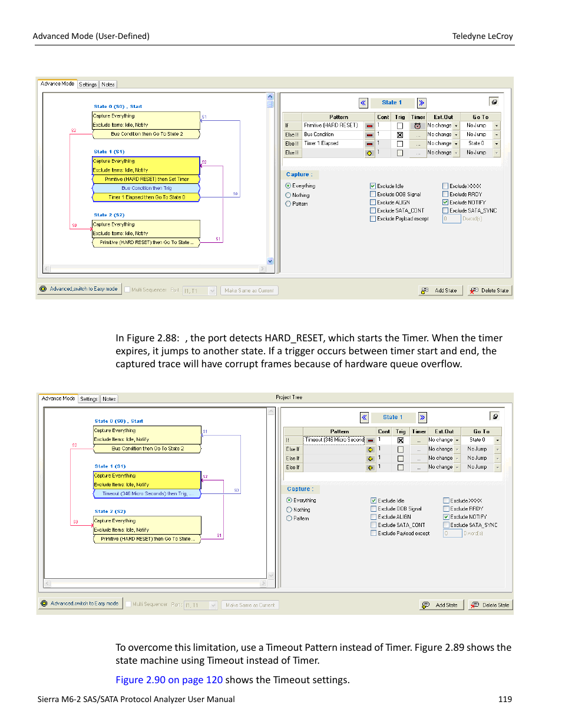Click next-state arrow right of State 1, upper screenshot
Image resolution: width=562 pixels, height=728 pixels.
tap(422, 103)
